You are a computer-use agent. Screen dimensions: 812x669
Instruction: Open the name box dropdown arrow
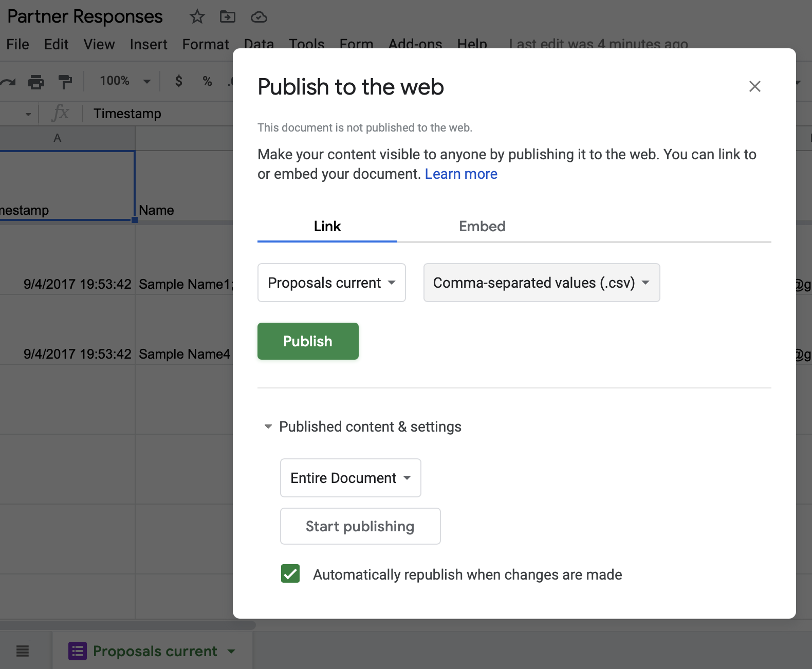tap(28, 114)
